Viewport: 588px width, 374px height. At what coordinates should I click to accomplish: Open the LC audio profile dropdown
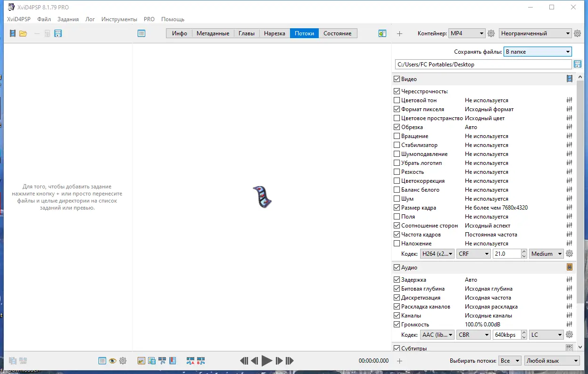(547, 334)
